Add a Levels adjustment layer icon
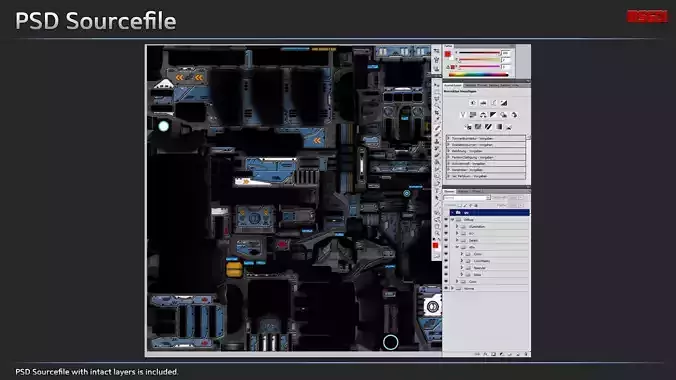 (x=483, y=103)
